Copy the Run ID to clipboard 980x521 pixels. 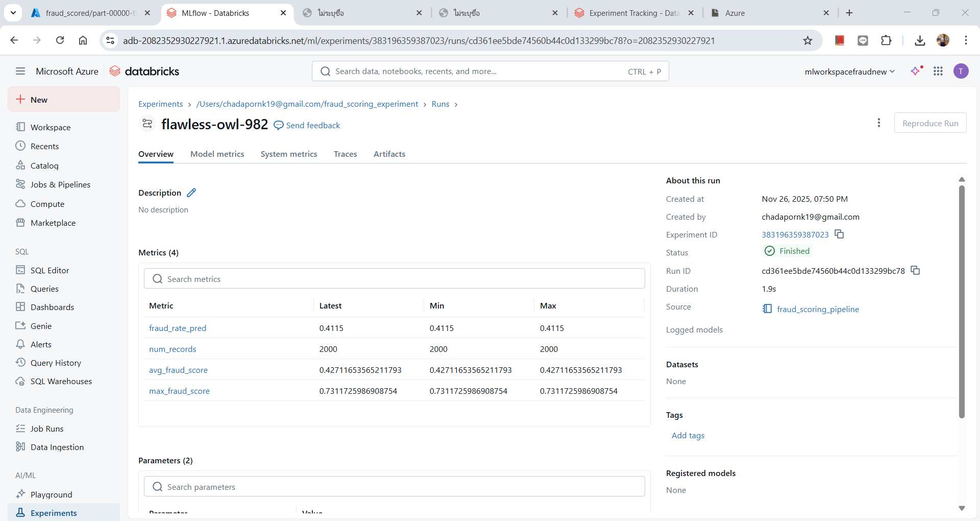click(915, 270)
